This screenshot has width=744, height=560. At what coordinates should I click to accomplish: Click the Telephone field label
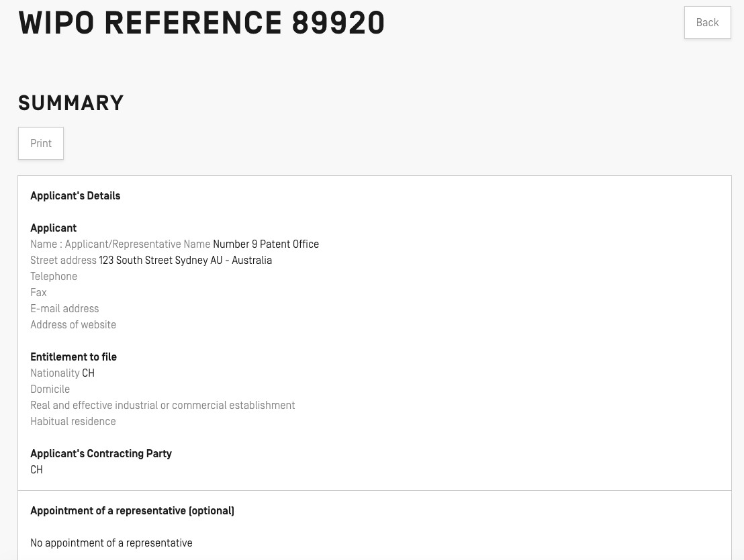tap(54, 277)
